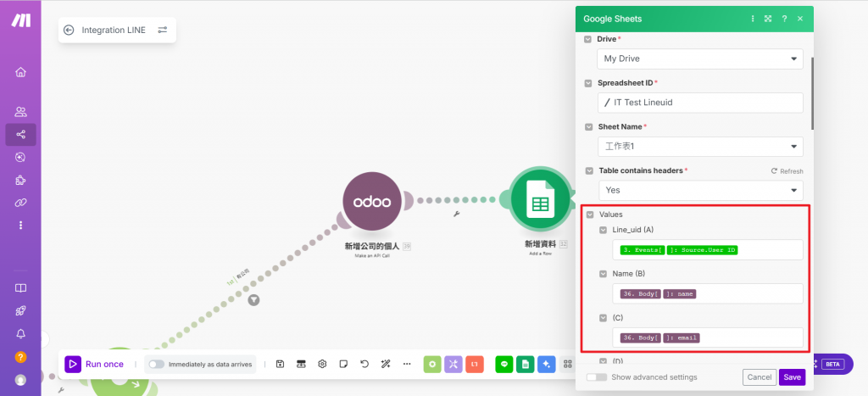Viewport: 868px width, 396px height.
Task: Click the Name (B) value field
Action: tap(708, 293)
